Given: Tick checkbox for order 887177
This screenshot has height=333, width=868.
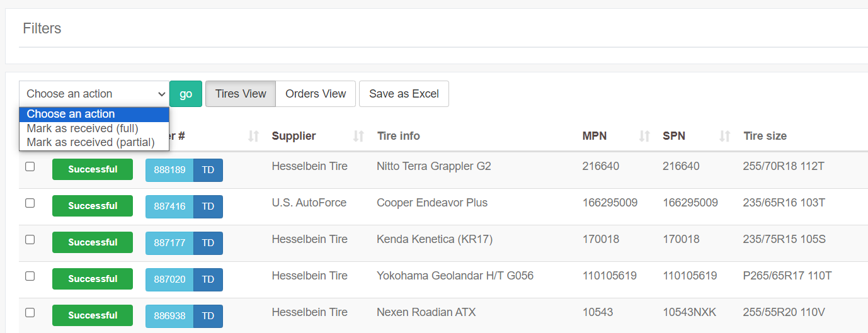Looking at the screenshot, I should [30, 240].
